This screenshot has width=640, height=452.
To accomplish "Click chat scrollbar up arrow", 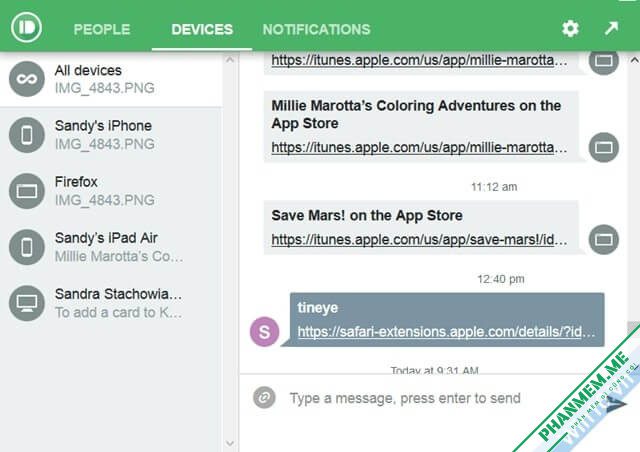I will click(634, 60).
